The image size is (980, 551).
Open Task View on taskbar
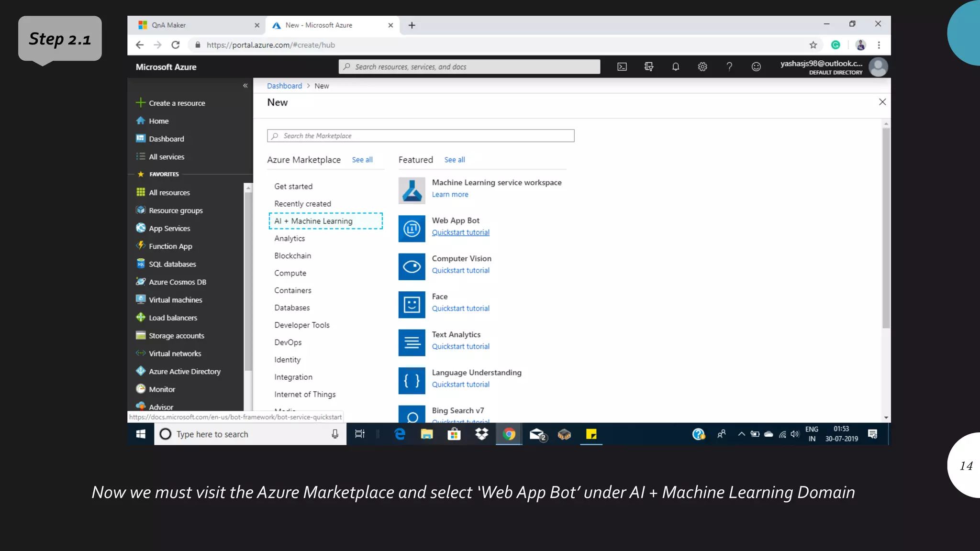pos(360,434)
